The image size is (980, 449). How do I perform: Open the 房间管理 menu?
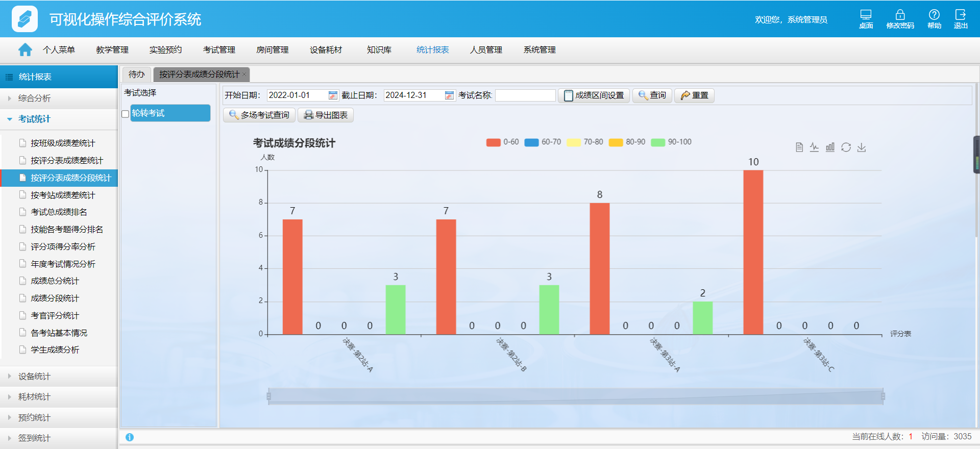[273, 50]
